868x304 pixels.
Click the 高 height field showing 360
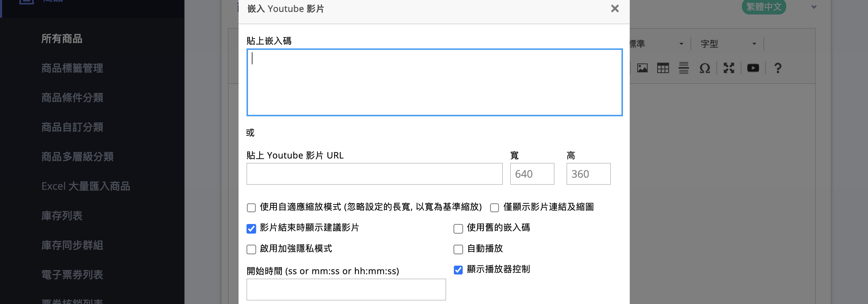pos(588,174)
